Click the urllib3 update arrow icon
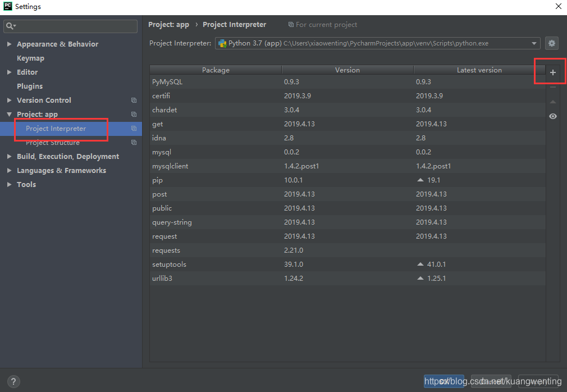 coord(420,278)
